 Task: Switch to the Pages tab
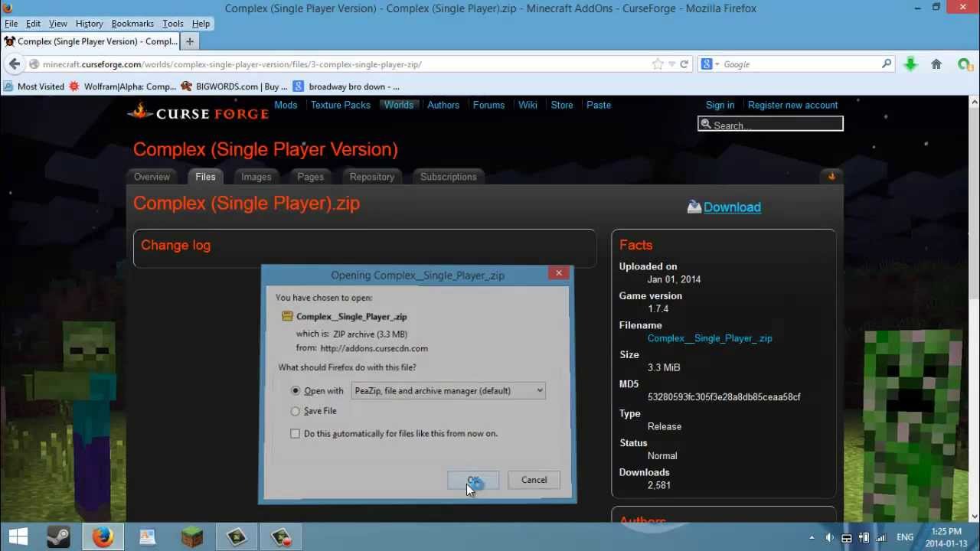(310, 177)
